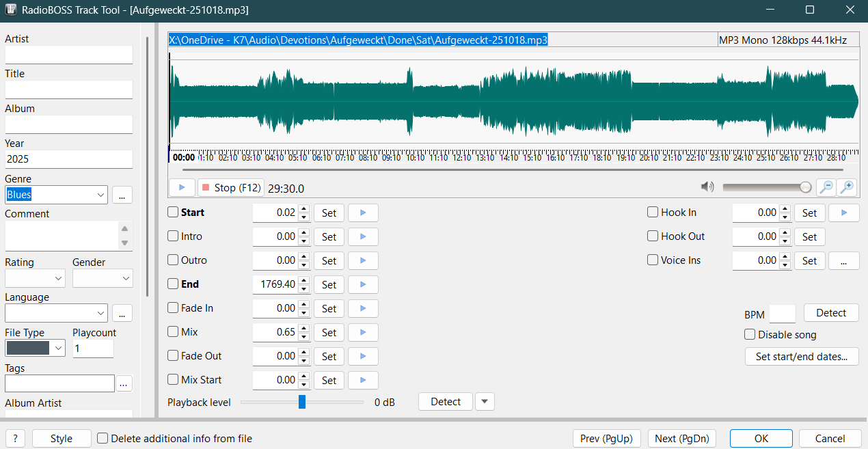Go to Next (PgDn) track
This screenshot has height=449, width=868.
(x=681, y=439)
